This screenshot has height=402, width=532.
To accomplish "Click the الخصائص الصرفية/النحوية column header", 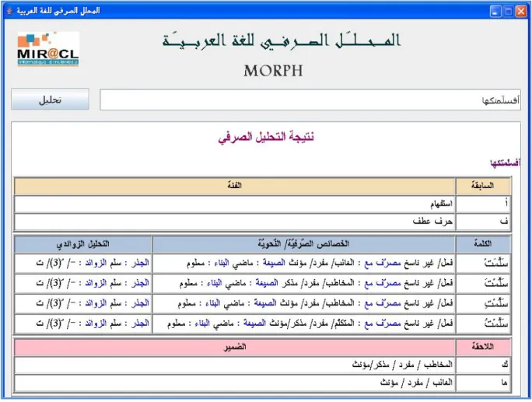I will point(303,244).
